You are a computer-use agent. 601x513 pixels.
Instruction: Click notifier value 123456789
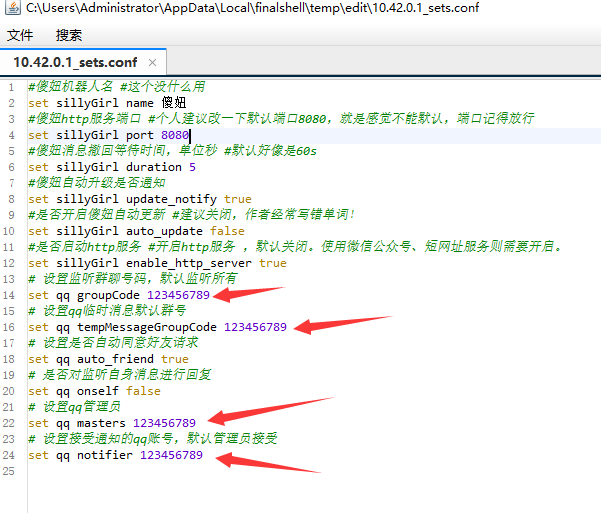coord(171,455)
